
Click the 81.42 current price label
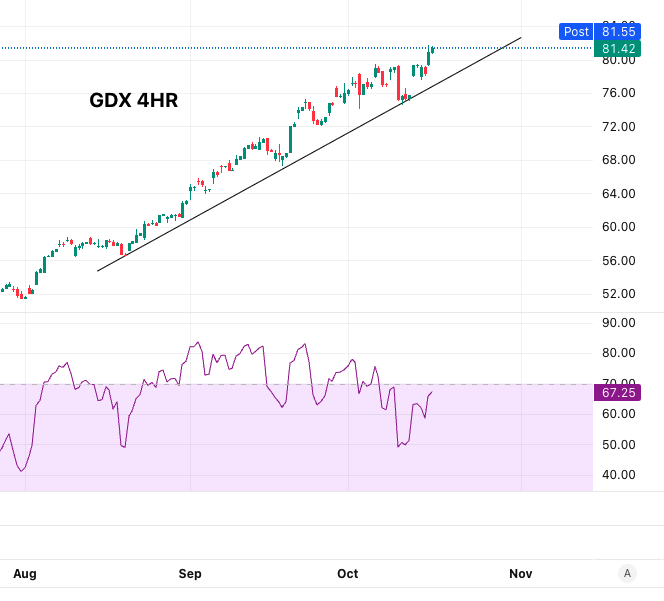617,49
